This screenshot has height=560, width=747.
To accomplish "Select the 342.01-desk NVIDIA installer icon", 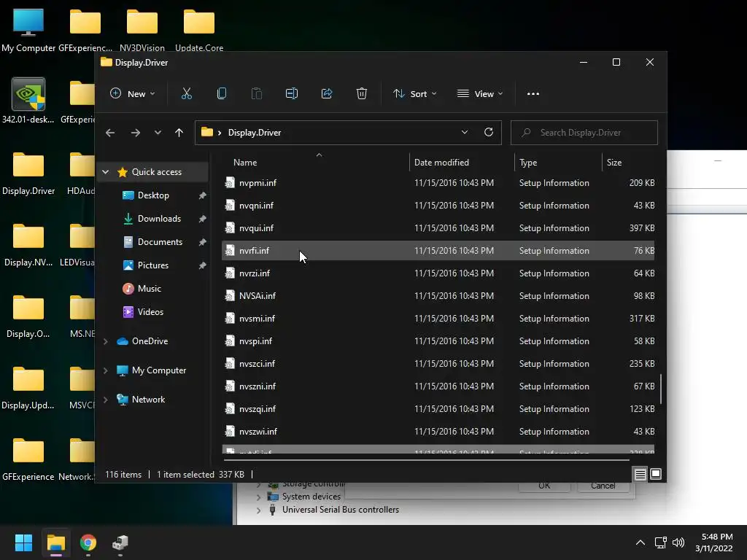I will (28, 101).
